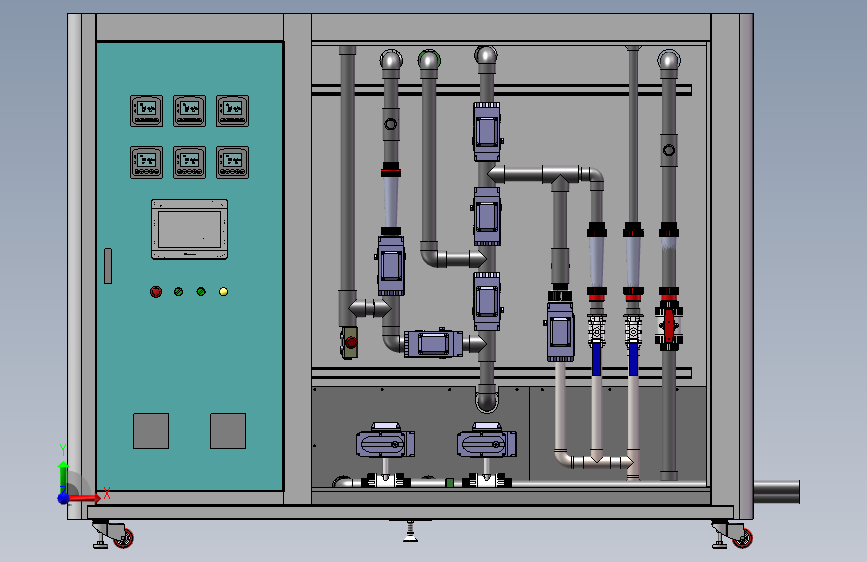Image resolution: width=867 pixels, height=562 pixels.
Task: Select the left green indicator light
Action: coord(179,292)
